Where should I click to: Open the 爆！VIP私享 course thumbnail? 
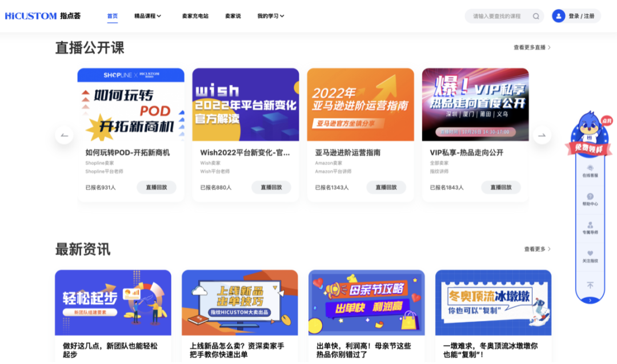(475, 104)
